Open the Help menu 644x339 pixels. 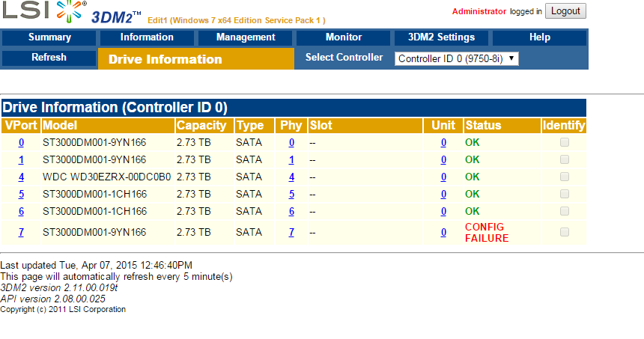[x=539, y=37]
